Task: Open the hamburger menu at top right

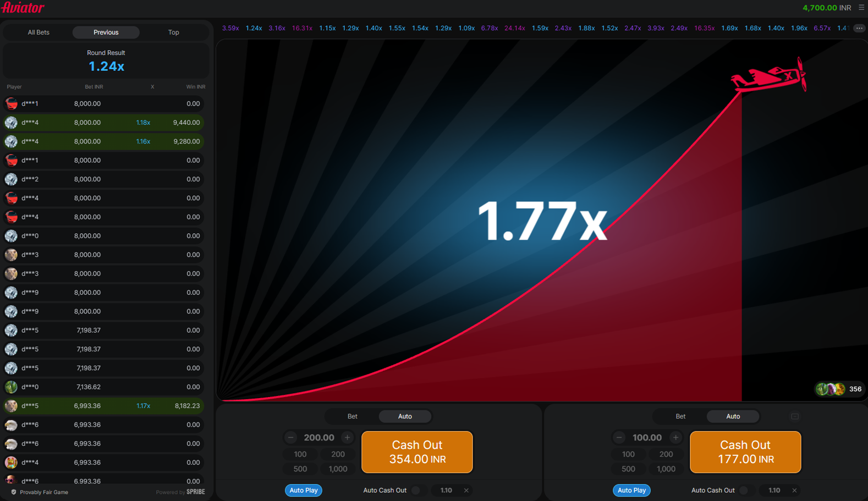Action: click(861, 8)
